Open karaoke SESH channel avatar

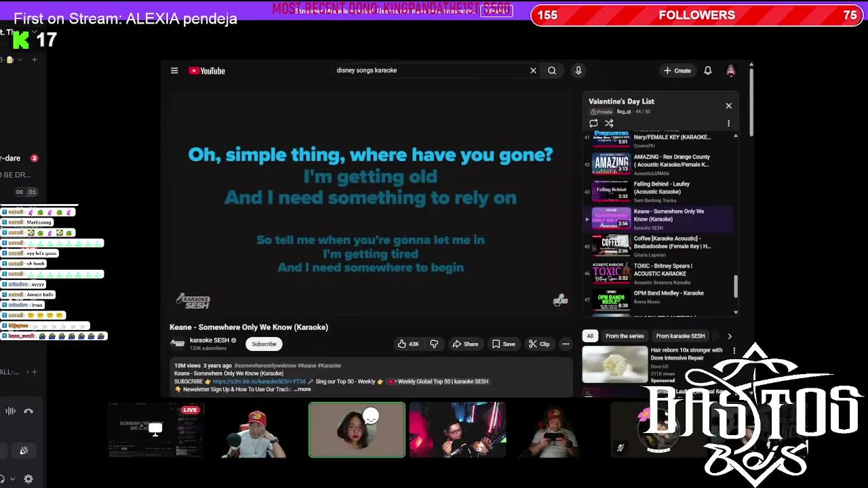point(177,344)
